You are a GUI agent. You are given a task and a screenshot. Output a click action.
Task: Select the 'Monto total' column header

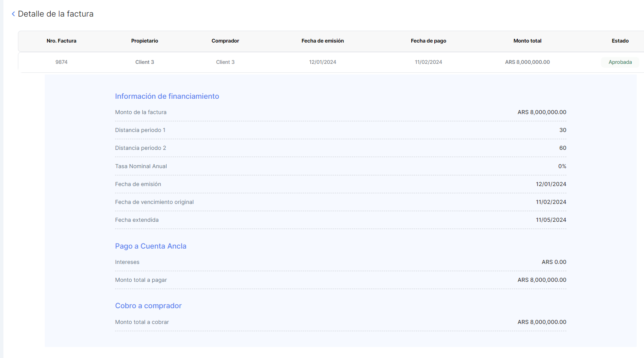[x=527, y=41]
